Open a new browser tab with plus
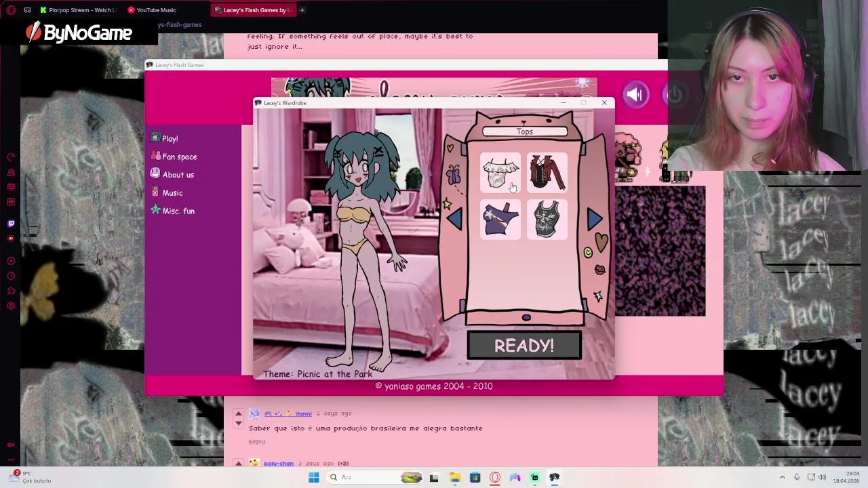This screenshot has height=488, width=868. tap(302, 10)
